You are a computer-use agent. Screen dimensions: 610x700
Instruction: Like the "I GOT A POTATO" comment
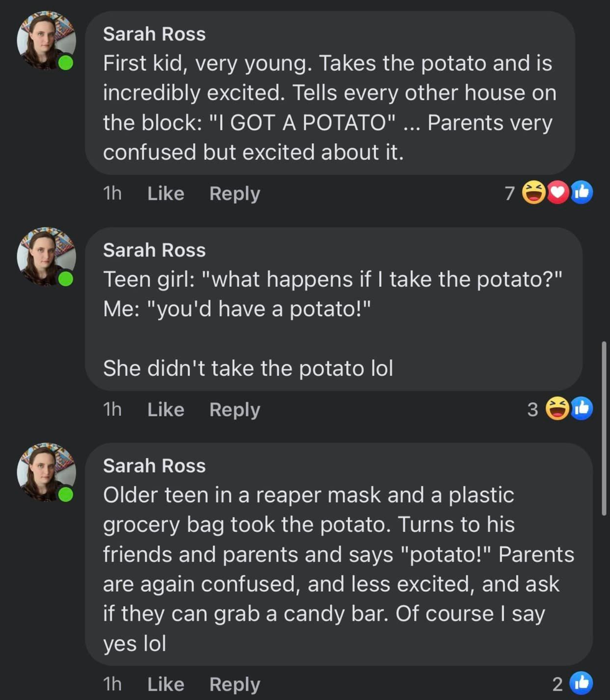(166, 194)
